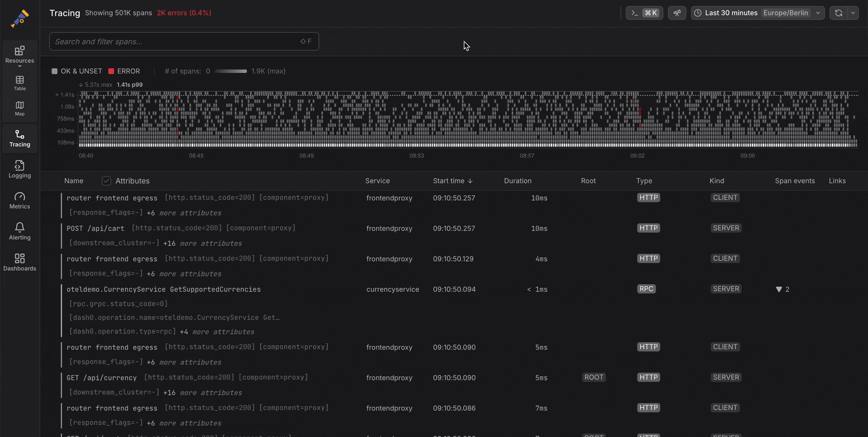Toggle the ERROR legend entry

point(124,71)
